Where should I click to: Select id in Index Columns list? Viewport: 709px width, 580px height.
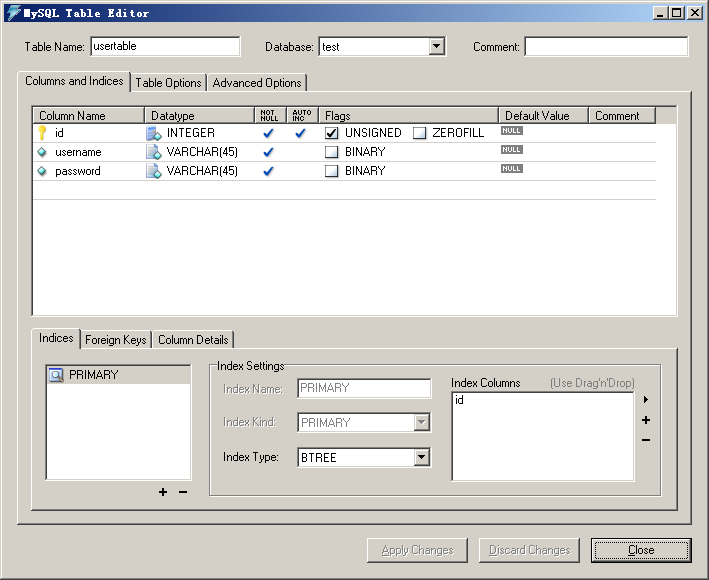[459, 400]
